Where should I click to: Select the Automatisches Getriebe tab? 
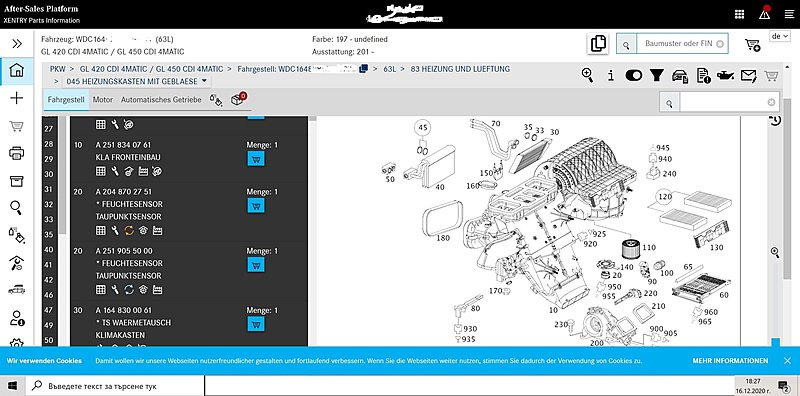(161, 100)
